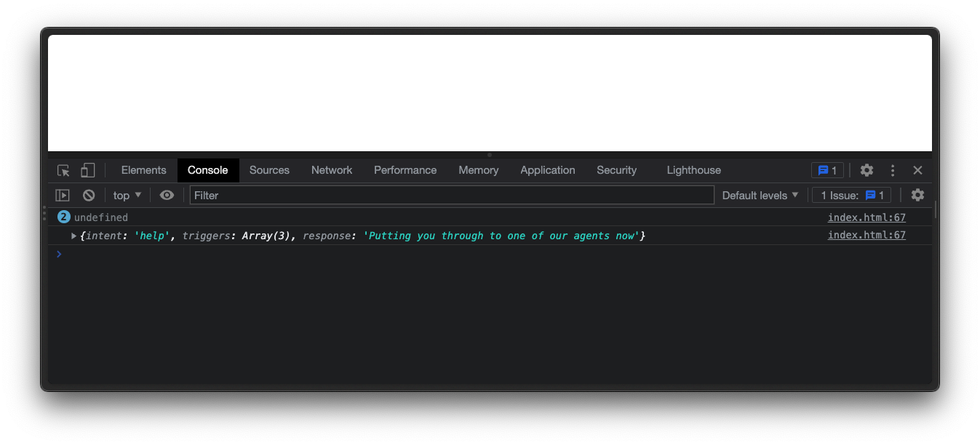This screenshot has height=445, width=980.
Task: Select the Lighthouse tab
Action: pyautogui.click(x=694, y=170)
